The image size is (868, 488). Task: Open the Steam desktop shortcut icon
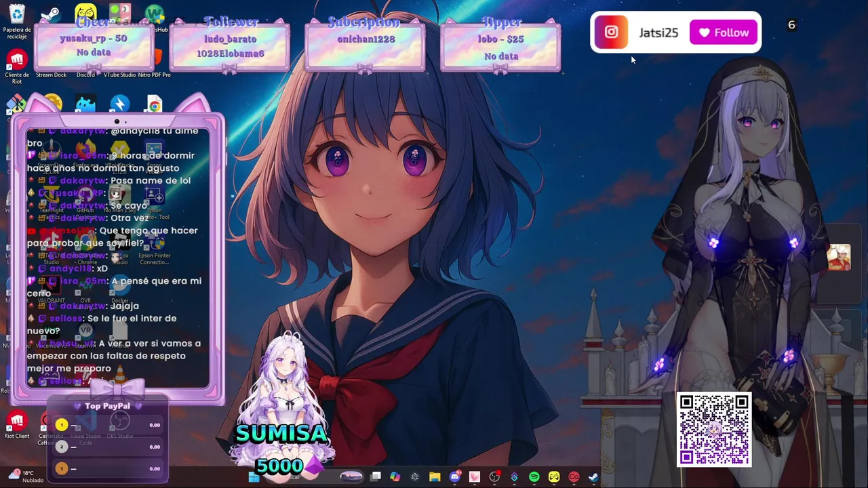pos(50,15)
